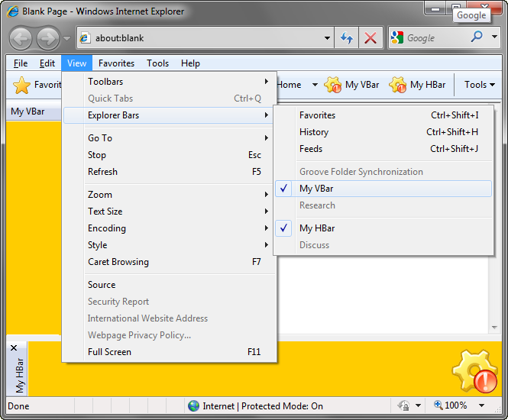Click inside the Google search box
Screen dimensions: 508x420
[x=435, y=38]
